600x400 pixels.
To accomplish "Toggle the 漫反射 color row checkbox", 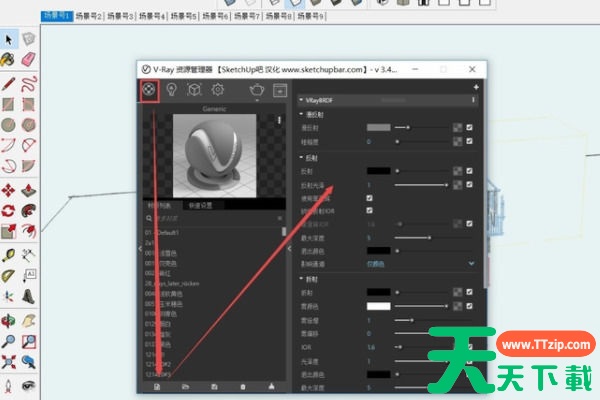I will click(x=470, y=127).
